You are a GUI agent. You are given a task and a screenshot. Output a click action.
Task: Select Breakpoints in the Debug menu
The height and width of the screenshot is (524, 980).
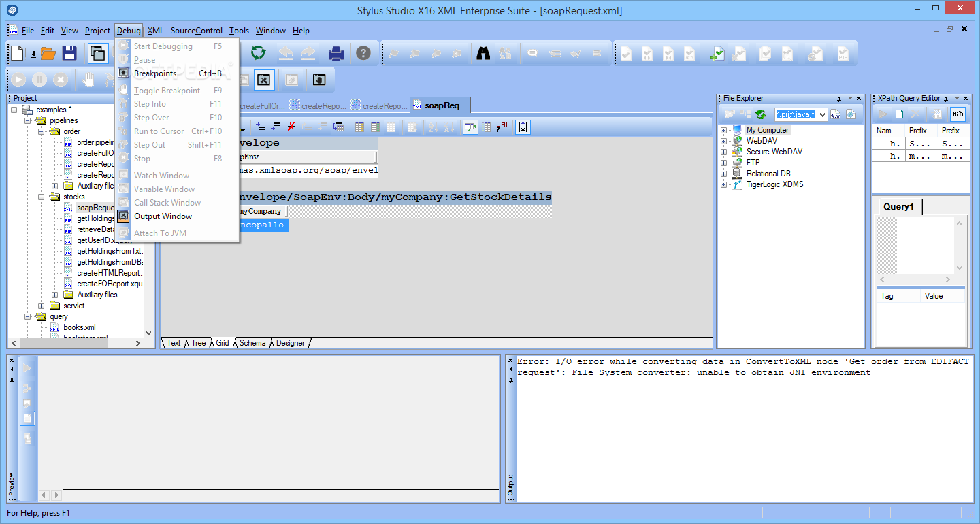177,73
